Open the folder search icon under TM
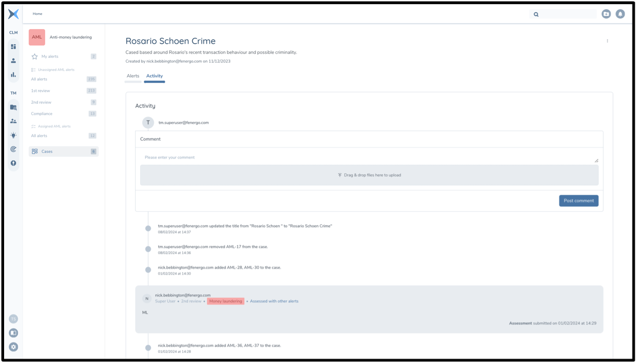 [x=13, y=107]
